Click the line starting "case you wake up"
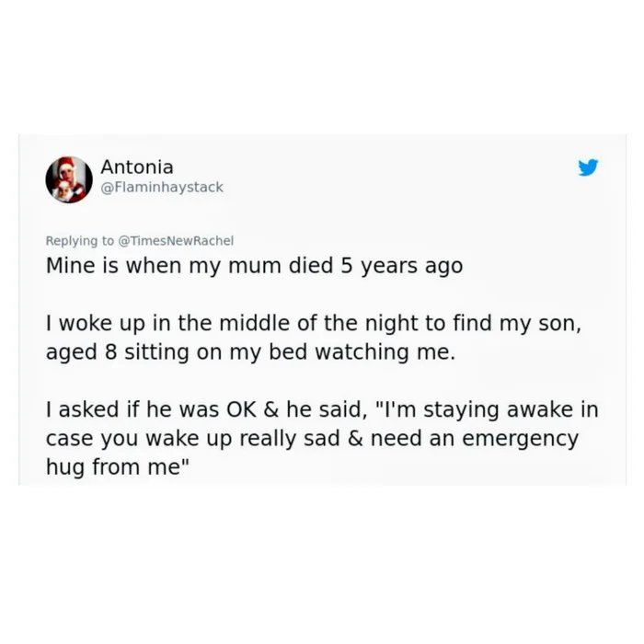The image size is (644, 644). (x=312, y=439)
